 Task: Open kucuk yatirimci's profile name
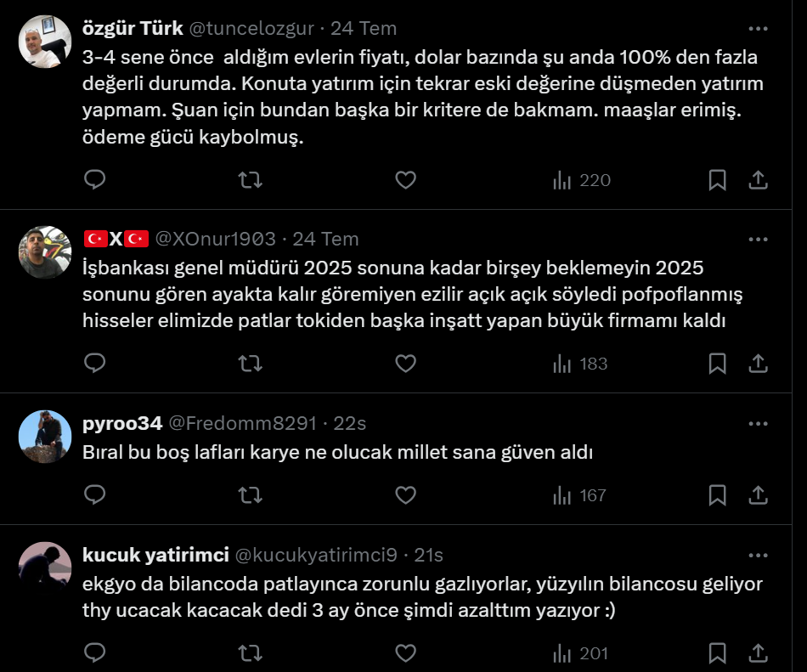[155, 555]
